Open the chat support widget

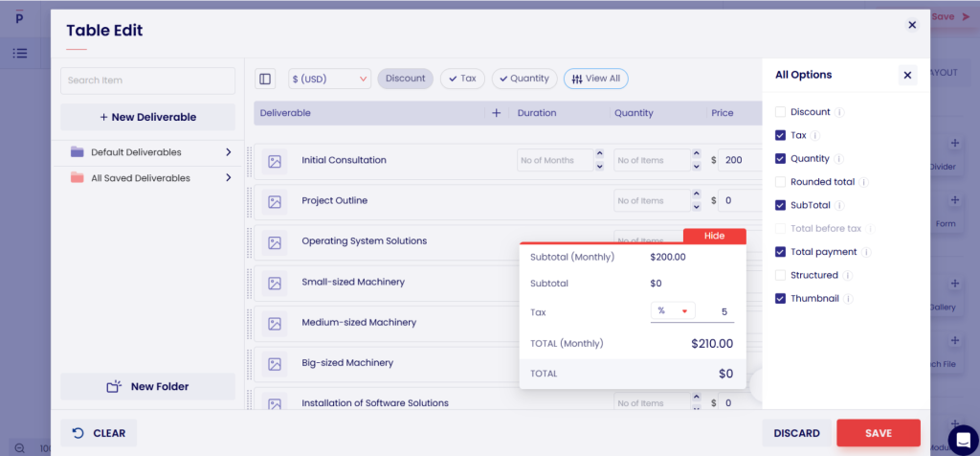(x=963, y=439)
